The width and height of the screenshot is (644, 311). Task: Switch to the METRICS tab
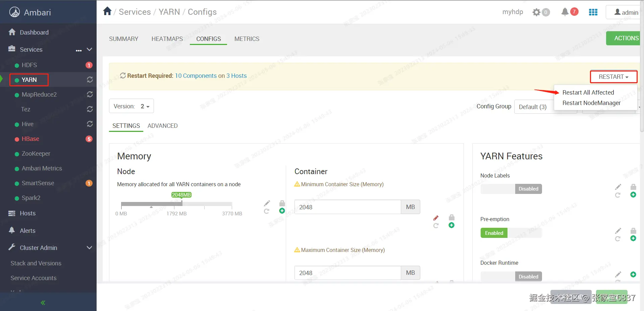[x=247, y=39]
